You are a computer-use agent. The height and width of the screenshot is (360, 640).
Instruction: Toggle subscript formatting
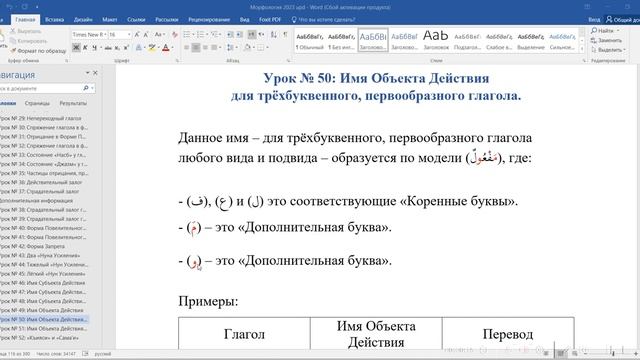tap(117, 48)
